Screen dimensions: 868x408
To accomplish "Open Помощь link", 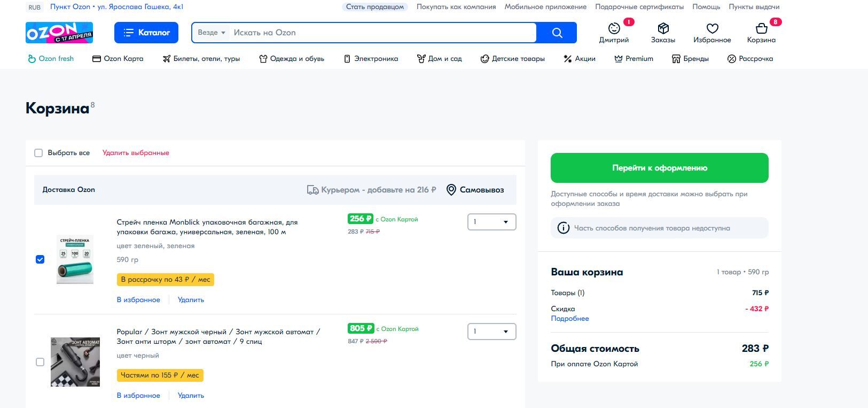I will click(706, 7).
